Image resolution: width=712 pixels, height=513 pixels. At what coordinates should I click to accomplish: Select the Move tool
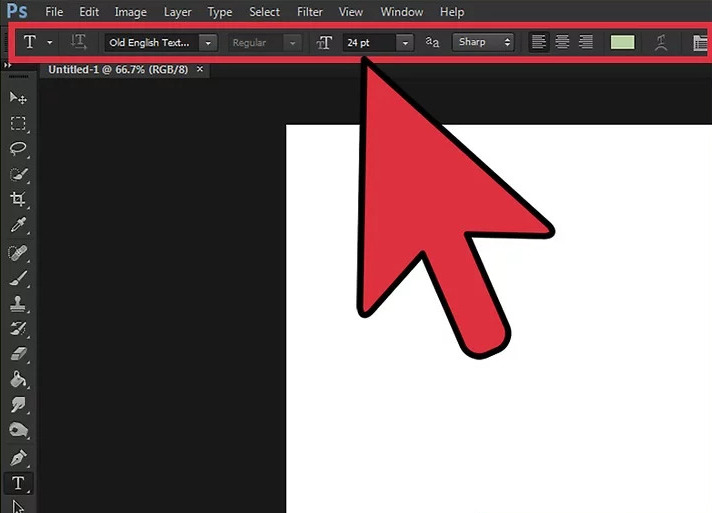(18, 97)
